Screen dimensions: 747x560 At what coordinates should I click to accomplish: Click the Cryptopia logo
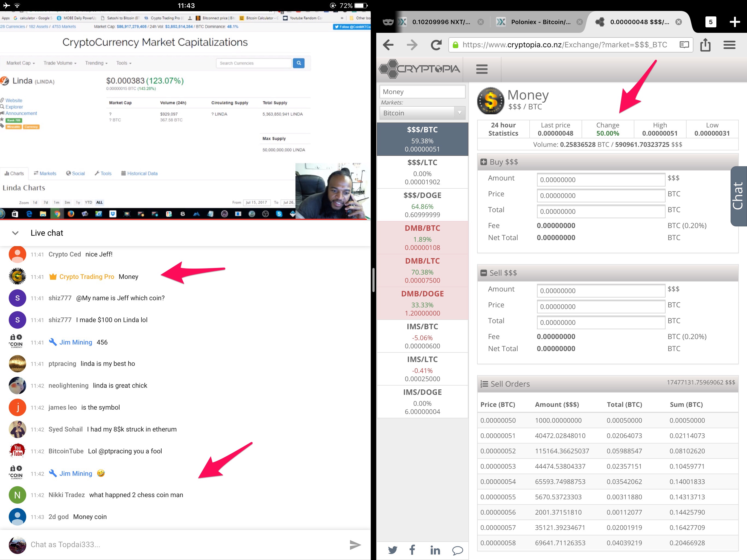419,69
